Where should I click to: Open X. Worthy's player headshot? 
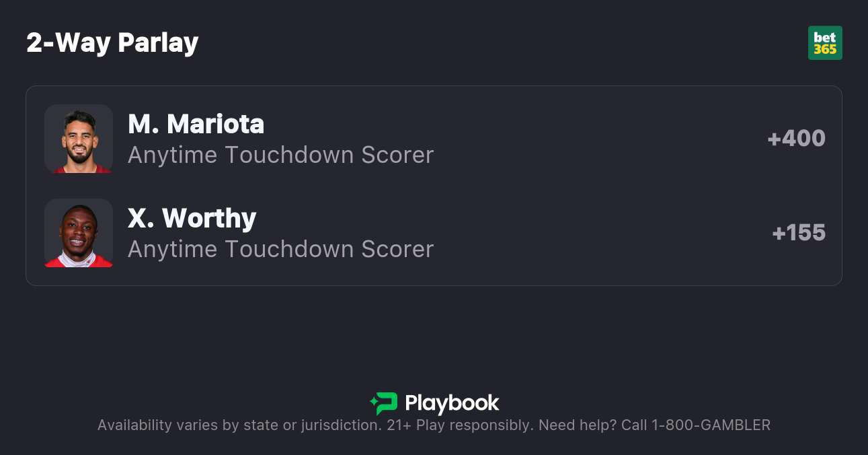click(x=79, y=233)
